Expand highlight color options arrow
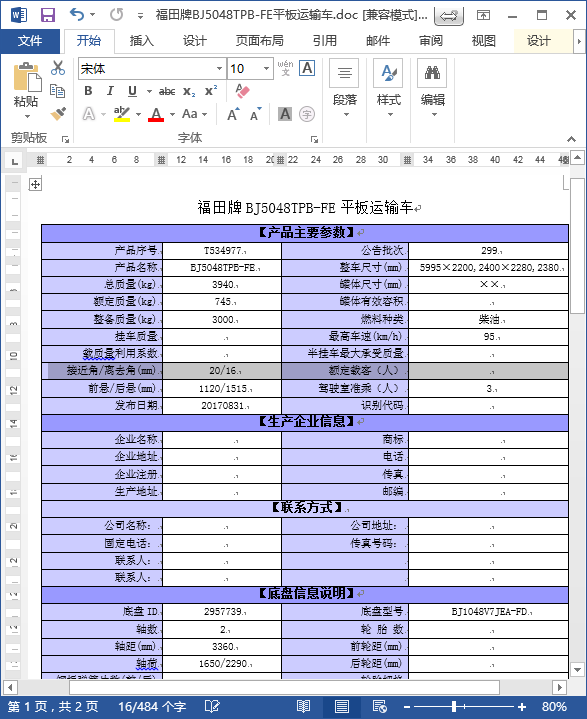Viewport: 587px width, 719px height. point(138,114)
